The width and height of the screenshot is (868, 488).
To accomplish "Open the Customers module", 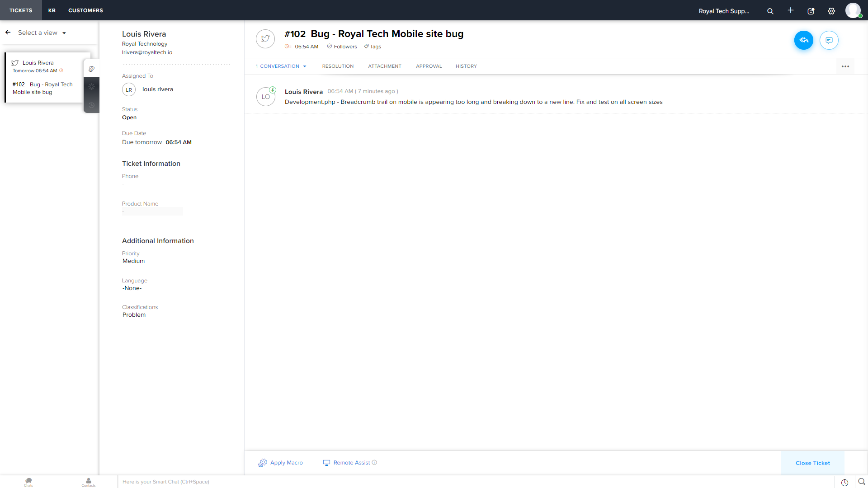I will 85,10.
